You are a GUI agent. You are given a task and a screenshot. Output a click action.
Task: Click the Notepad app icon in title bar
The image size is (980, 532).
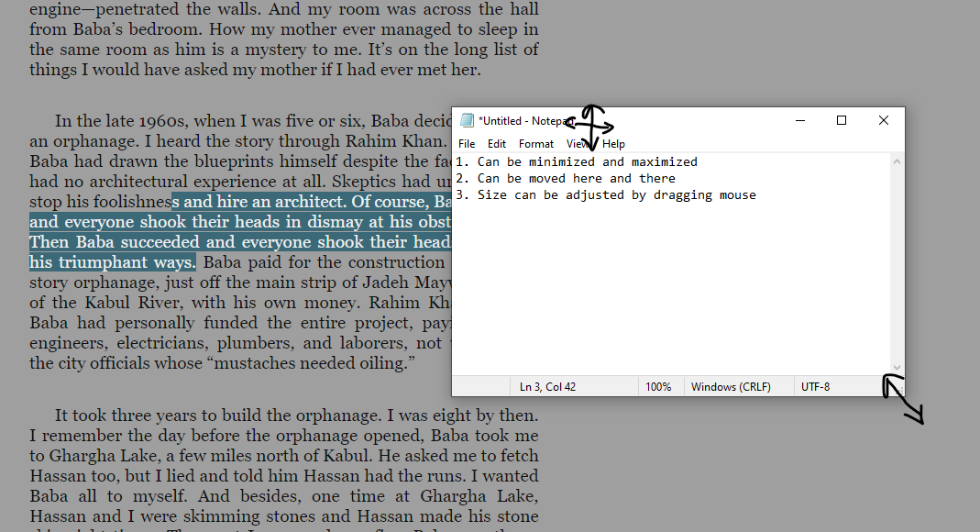click(467, 121)
